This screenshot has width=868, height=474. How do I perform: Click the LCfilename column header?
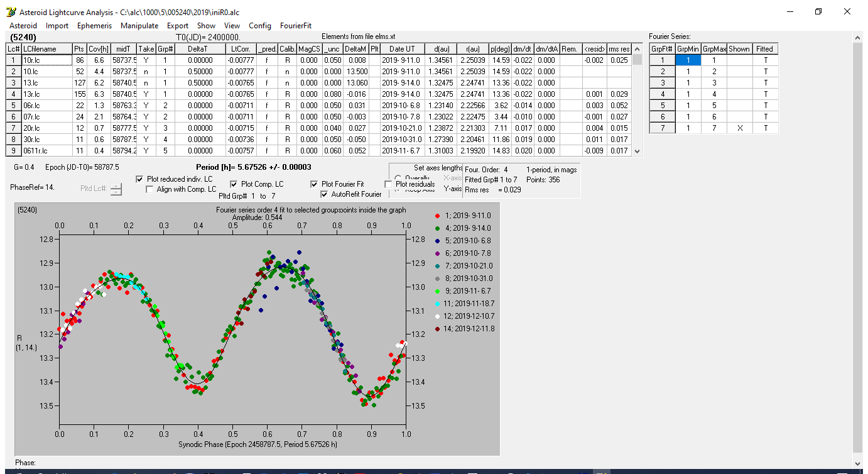pyautogui.click(x=46, y=48)
